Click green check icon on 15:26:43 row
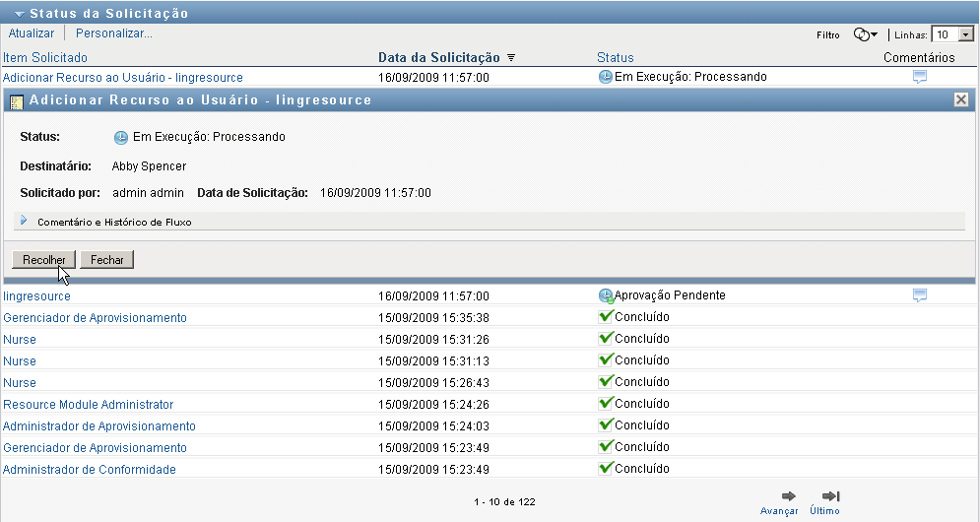This screenshot has height=522, width=980. tap(606, 381)
